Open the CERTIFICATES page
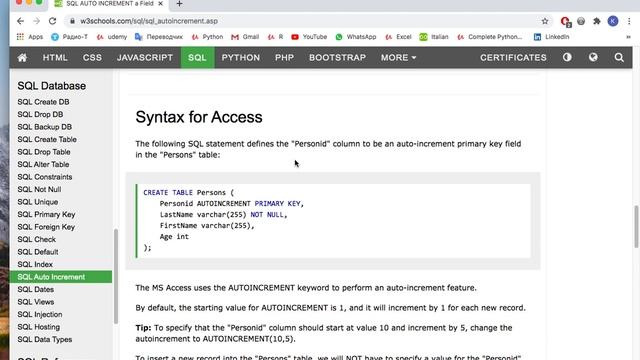The image size is (640, 360). point(513,58)
